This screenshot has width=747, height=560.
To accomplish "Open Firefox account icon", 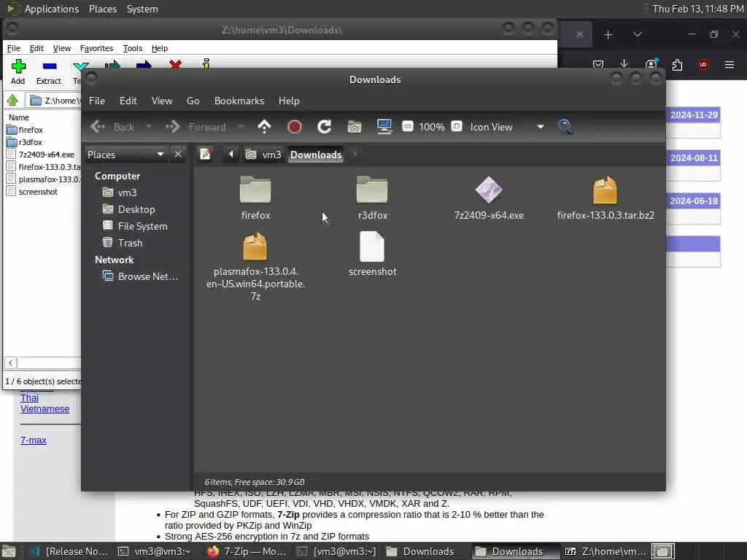I will 651,64.
